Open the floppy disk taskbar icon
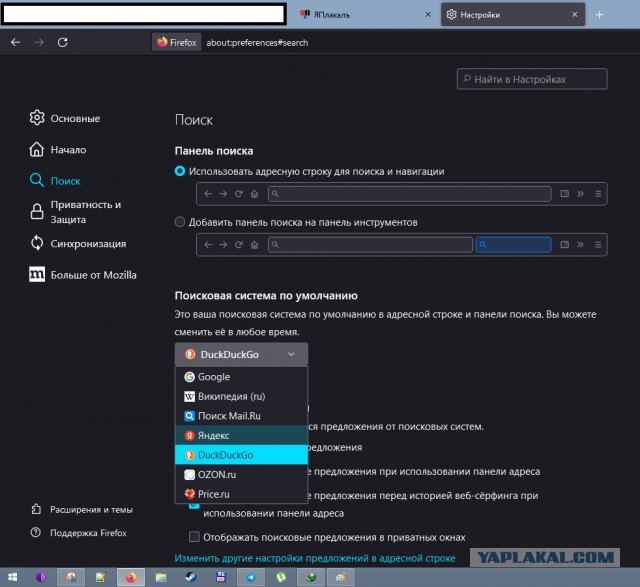Image resolution: width=640 pixels, height=587 pixels. click(221, 577)
